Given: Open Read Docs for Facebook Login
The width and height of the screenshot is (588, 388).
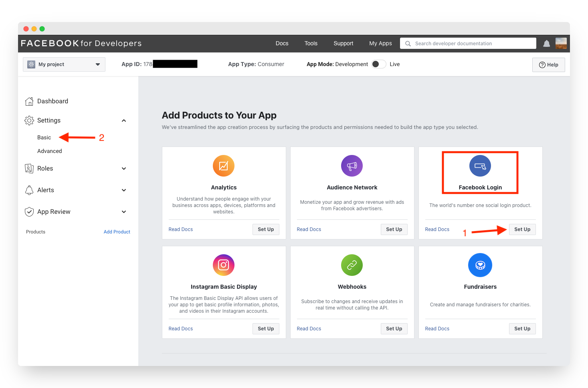Looking at the screenshot, I should (x=437, y=229).
